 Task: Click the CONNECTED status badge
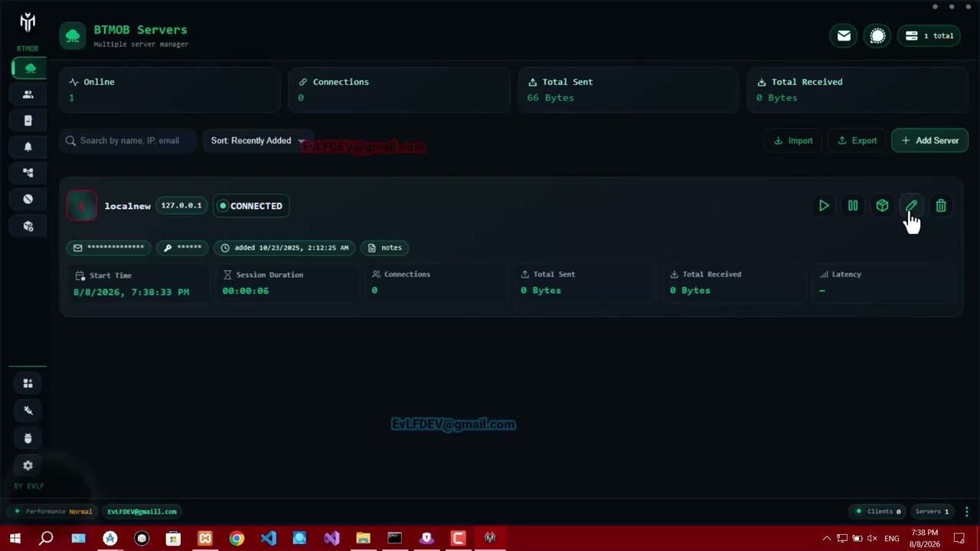[x=251, y=206]
